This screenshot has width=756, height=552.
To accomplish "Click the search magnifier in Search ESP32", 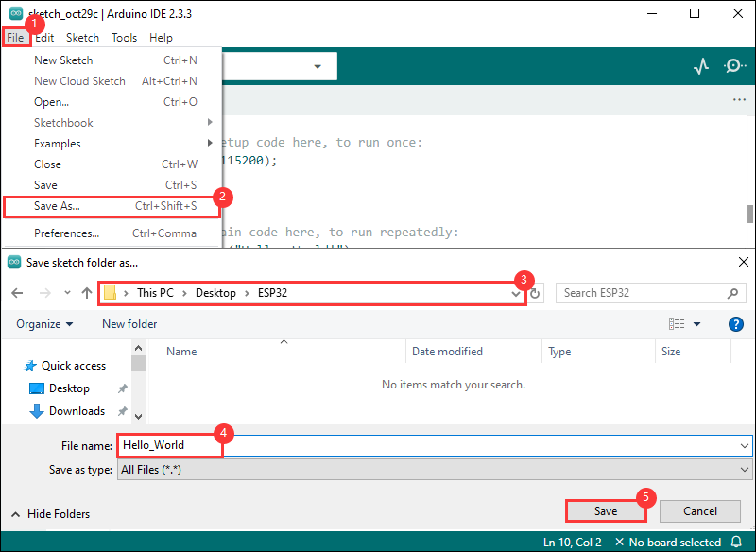I will pyautogui.click(x=732, y=293).
